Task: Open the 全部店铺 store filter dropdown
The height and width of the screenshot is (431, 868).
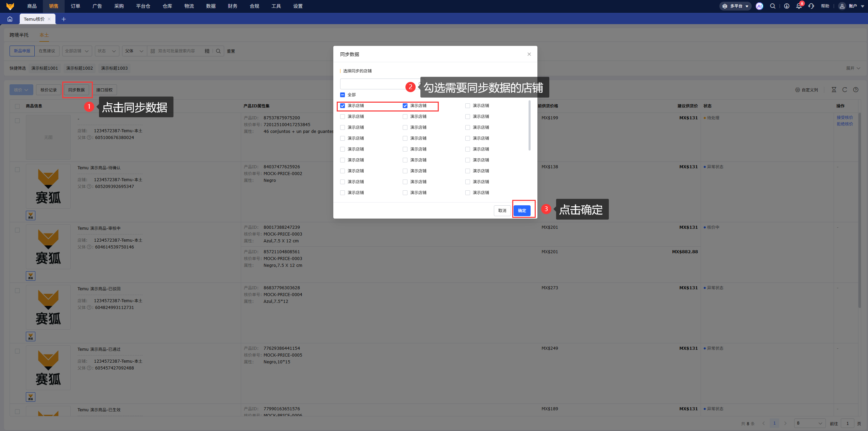Action: coord(77,51)
